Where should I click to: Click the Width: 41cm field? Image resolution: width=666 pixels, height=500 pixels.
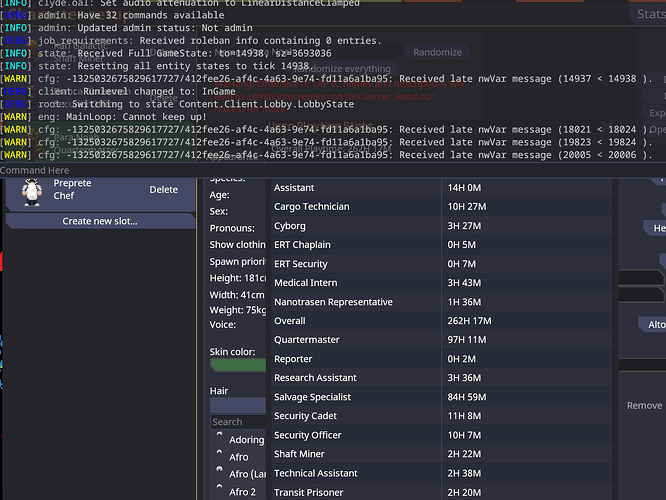(x=237, y=295)
